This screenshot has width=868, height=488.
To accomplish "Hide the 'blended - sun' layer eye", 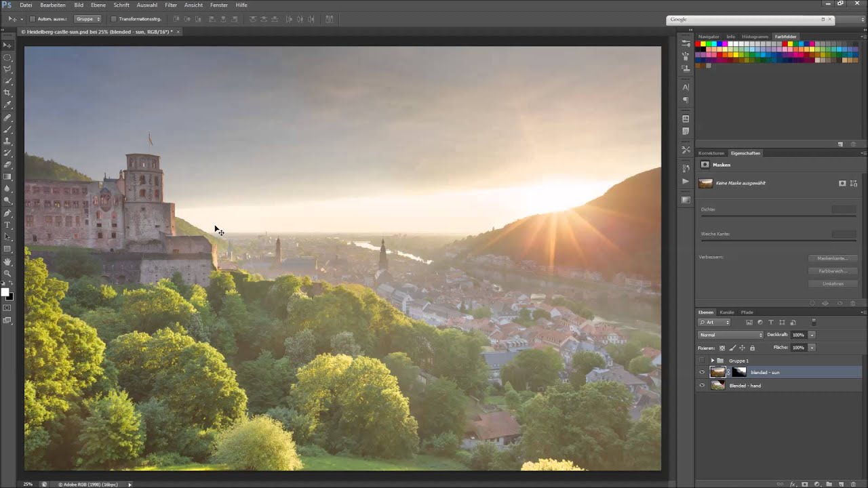I will tap(702, 372).
